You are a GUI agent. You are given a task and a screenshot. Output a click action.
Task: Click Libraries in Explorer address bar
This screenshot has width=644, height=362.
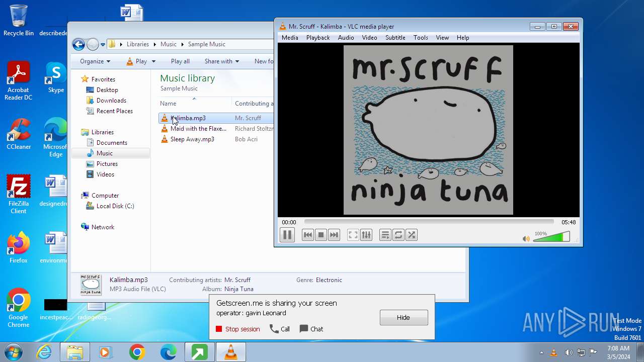click(137, 44)
